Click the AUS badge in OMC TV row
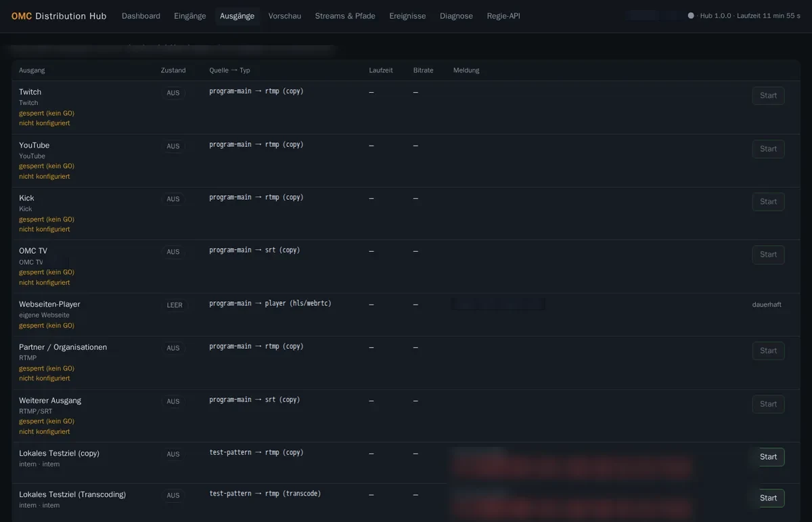Screen dimensions: 812x522 tap(173, 252)
